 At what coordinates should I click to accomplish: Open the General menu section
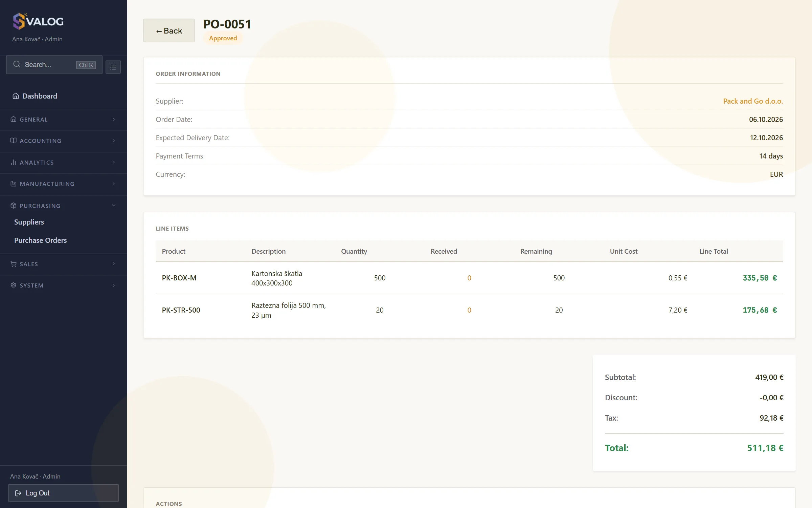point(63,119)
